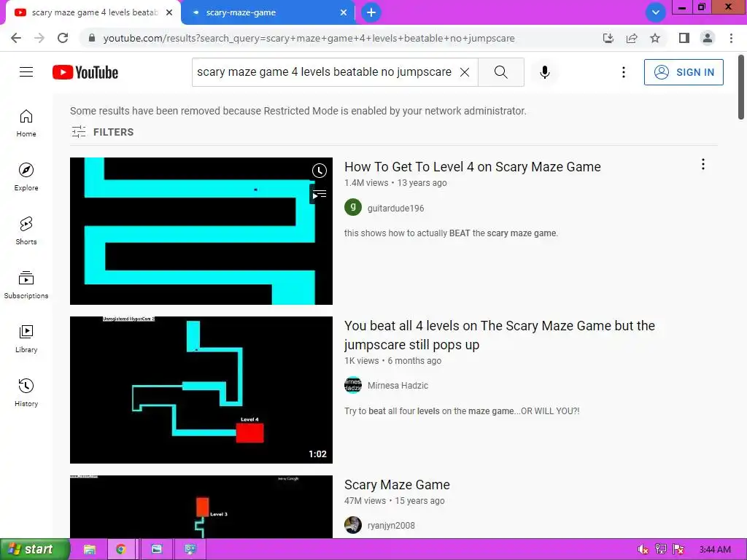Viewport: 747px width, 560px height.
Task: Open Explore in the sidebar
Action: (x=26, y=176)
